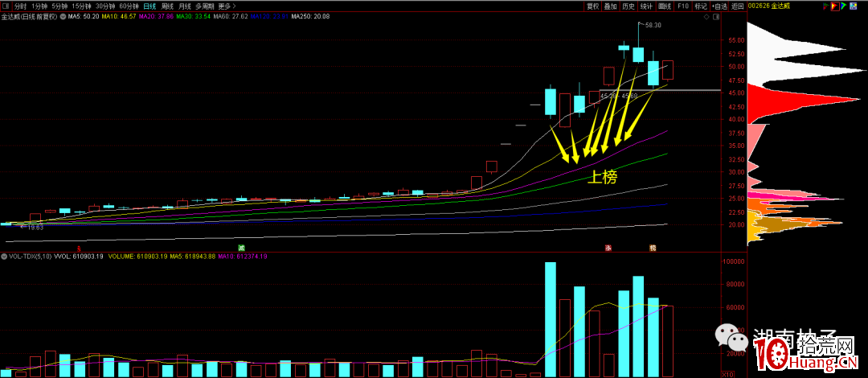Image resolution: width=868 pixels, height=378 pixels.
Task: Click the '榜' marker icon below the candles
Action: [653, 248]
